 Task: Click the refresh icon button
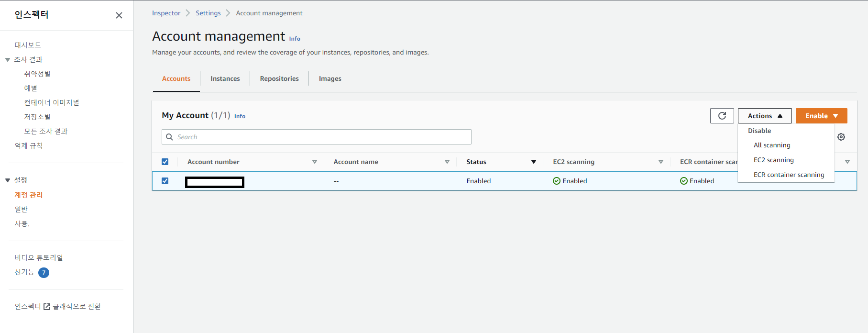click(x=722, y=116)
